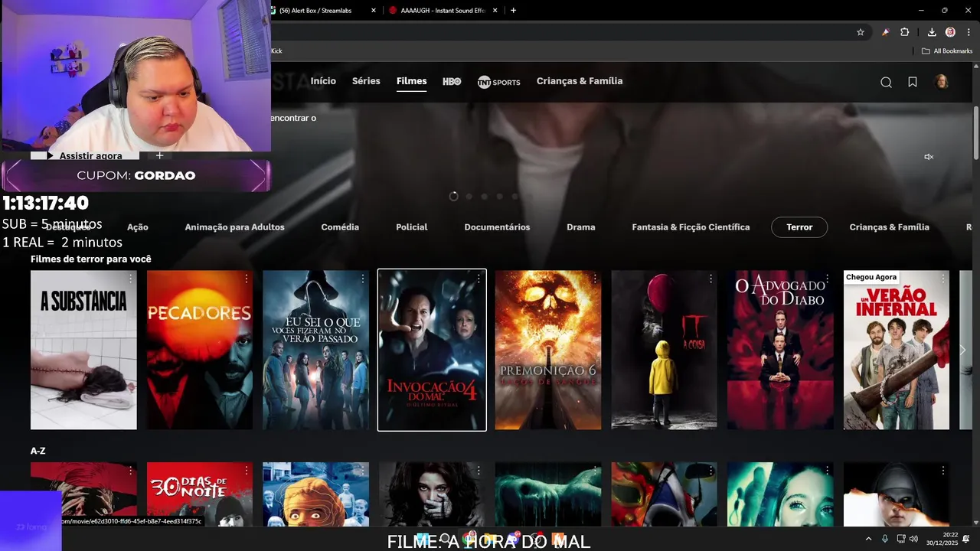
Task: Open 30 Dias de Noite poster
Action: tap(200, 494)
